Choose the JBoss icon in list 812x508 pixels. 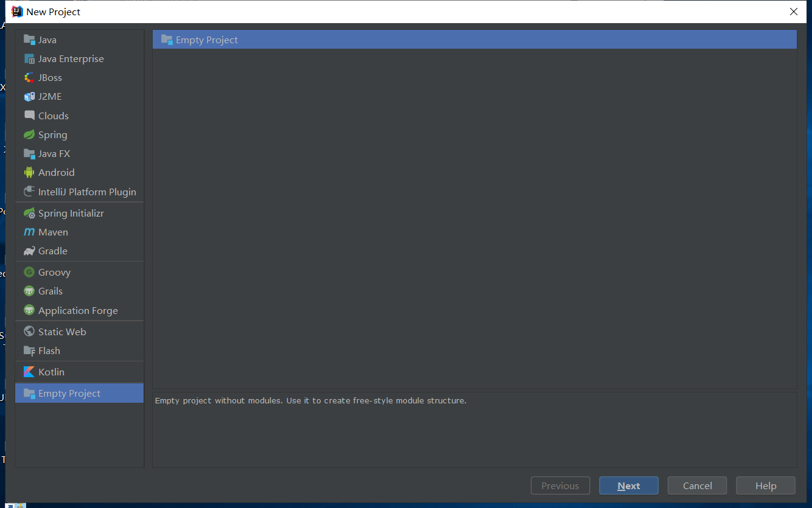[x=29, y=78]
